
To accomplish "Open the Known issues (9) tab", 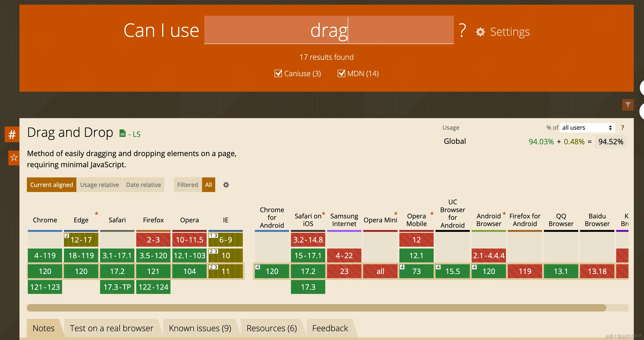I will [200, 328].
